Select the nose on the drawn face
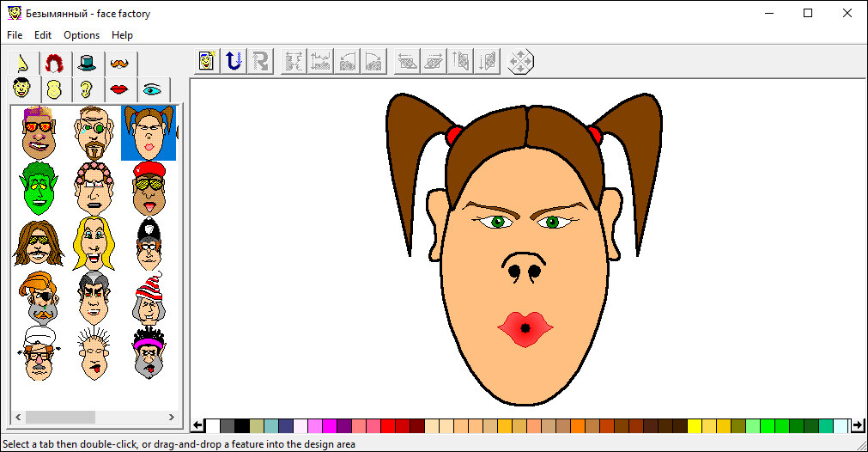This screenshot has width=868, height=452. point(525,267)
